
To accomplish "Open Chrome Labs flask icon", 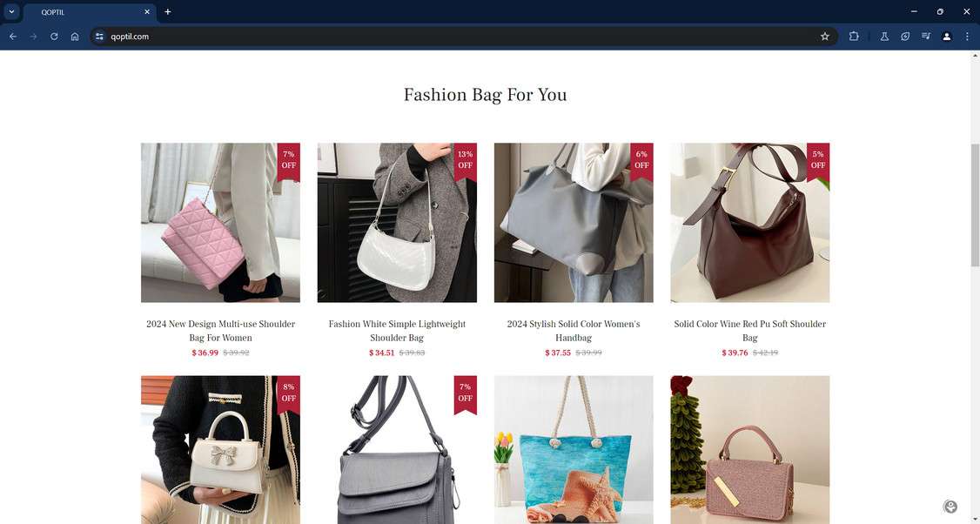I will coord(884,37).
